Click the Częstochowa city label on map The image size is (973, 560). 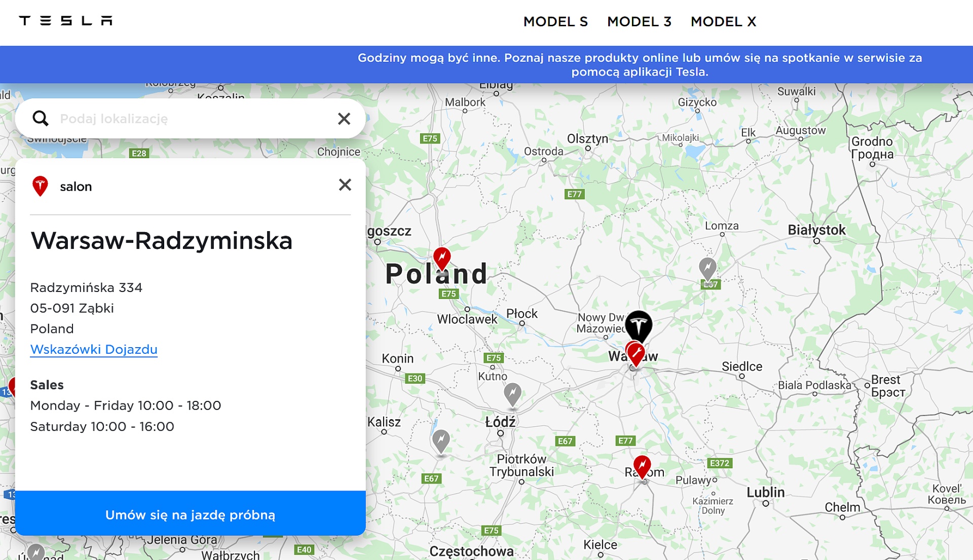click(x=471, y=551)
